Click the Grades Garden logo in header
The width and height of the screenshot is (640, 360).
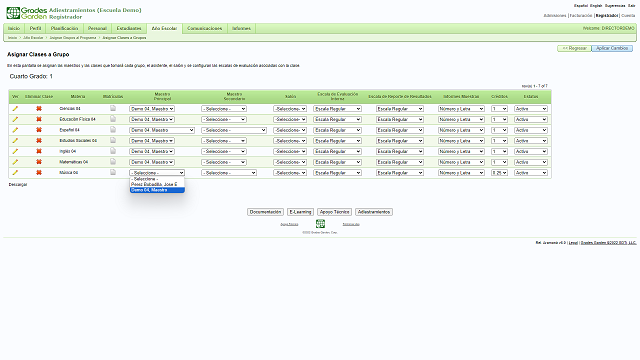coord(27,13)
